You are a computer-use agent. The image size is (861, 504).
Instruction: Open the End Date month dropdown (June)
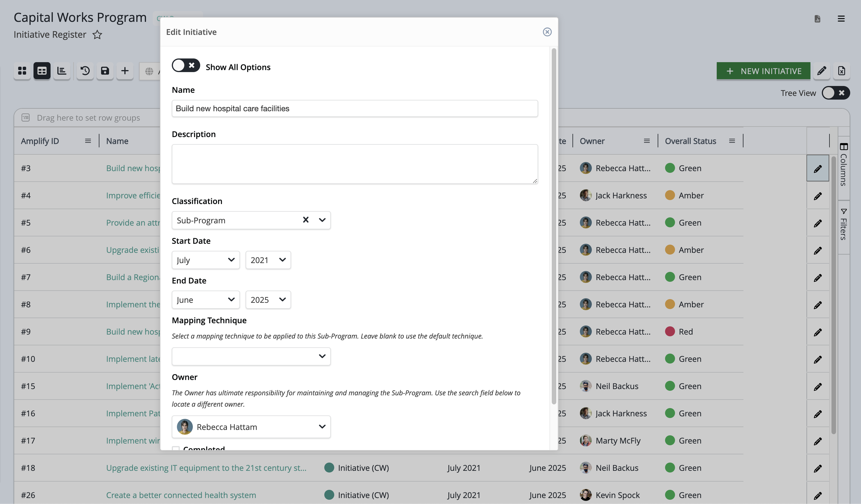pos(206,300)
